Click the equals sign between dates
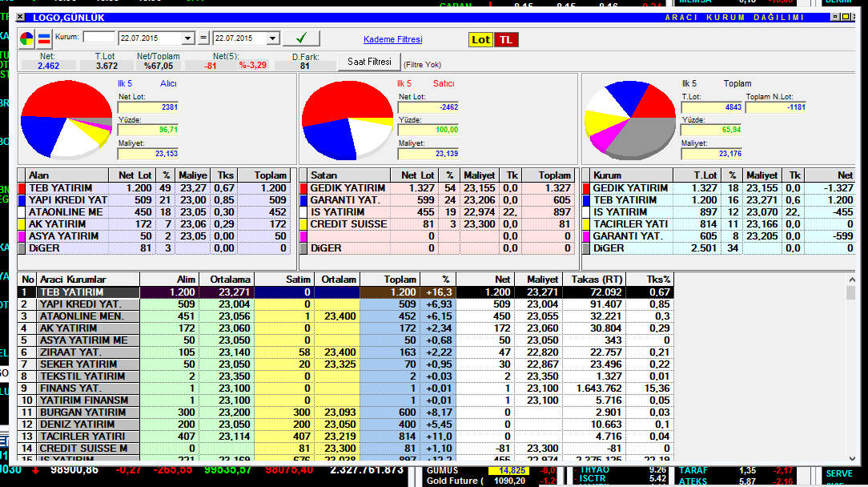 203,38
